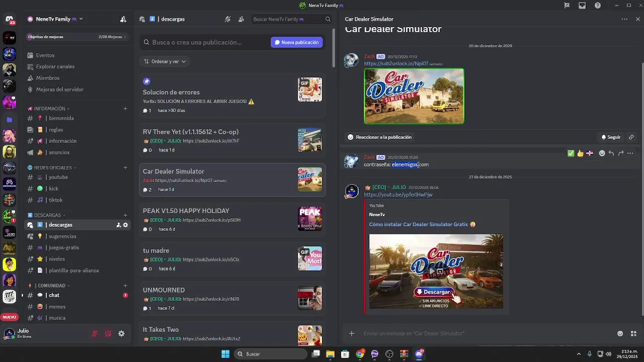Viewport: 644px width, 362px height.
Task: Open emoji reaction picker on contraseña message
Action: [602, 153]
